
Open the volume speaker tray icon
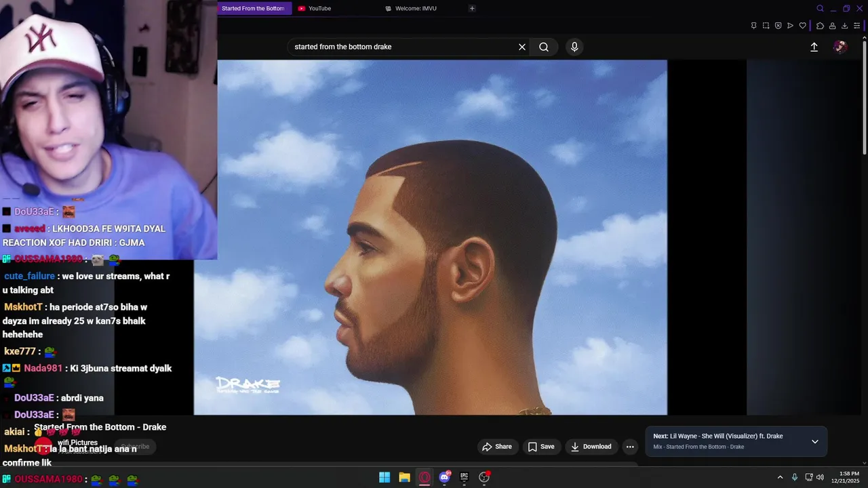point(820,477)
